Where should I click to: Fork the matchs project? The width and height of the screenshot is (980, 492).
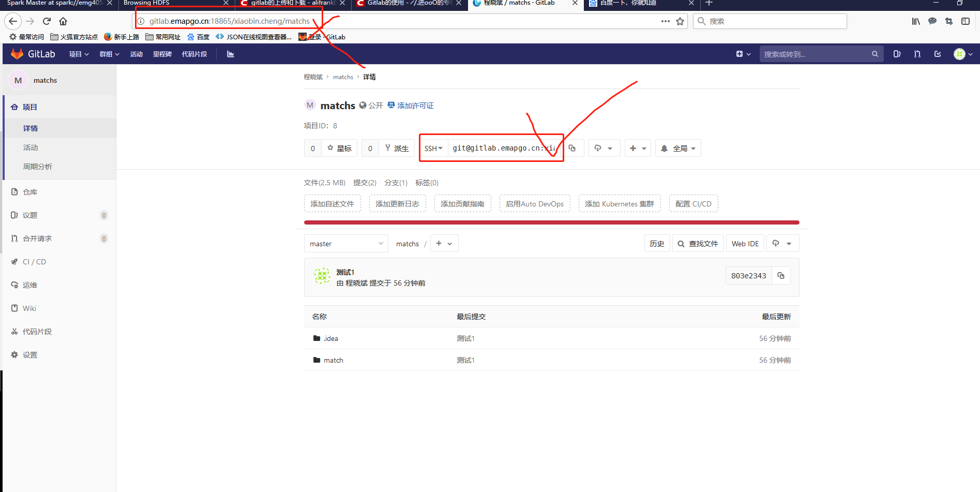396,148
